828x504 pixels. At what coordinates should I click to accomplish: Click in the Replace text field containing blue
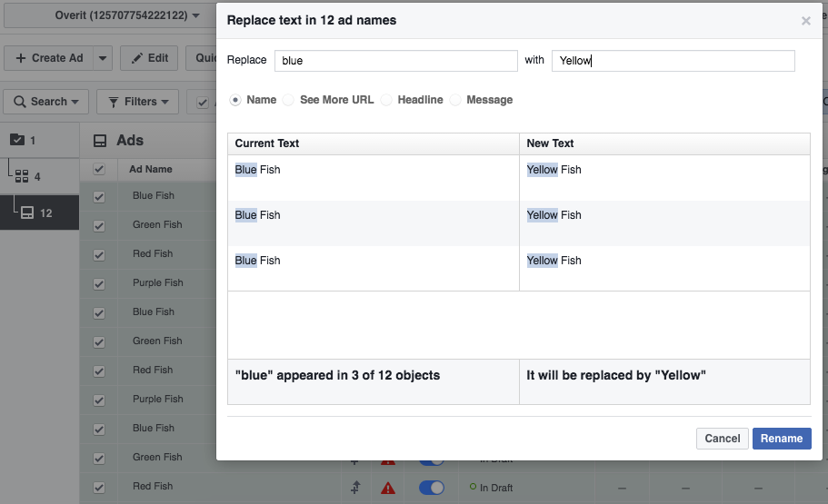point(395,61)
